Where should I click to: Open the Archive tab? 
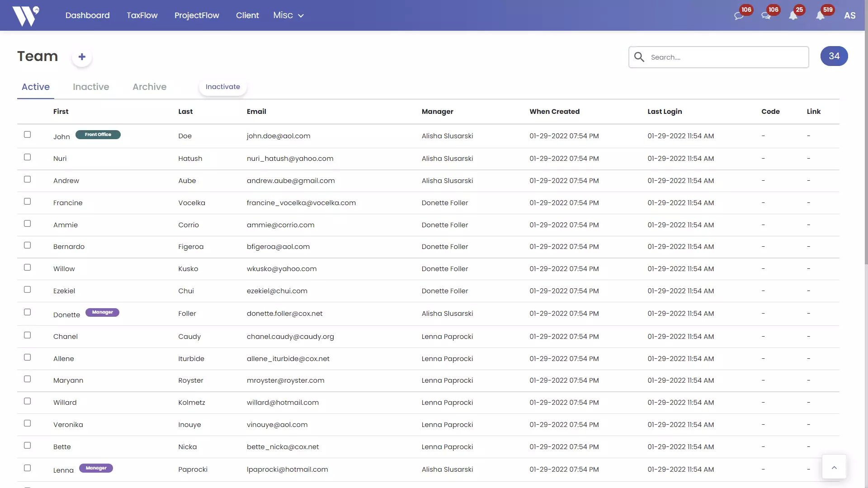(149, 87)
